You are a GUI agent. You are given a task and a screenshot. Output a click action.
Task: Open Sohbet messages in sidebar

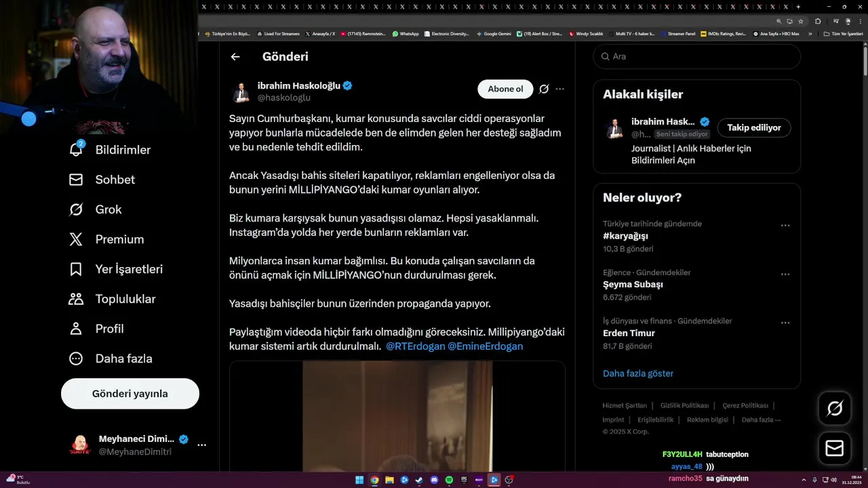102,180
